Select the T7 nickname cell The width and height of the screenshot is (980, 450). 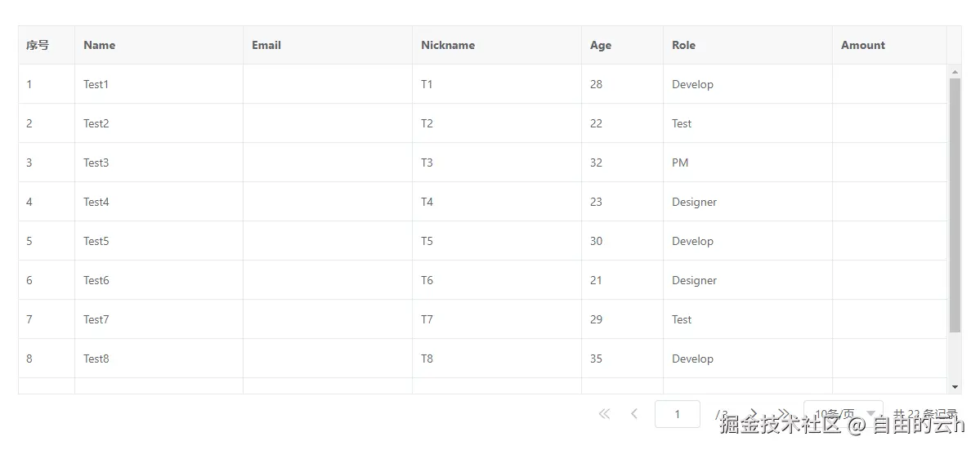point(427,319)
